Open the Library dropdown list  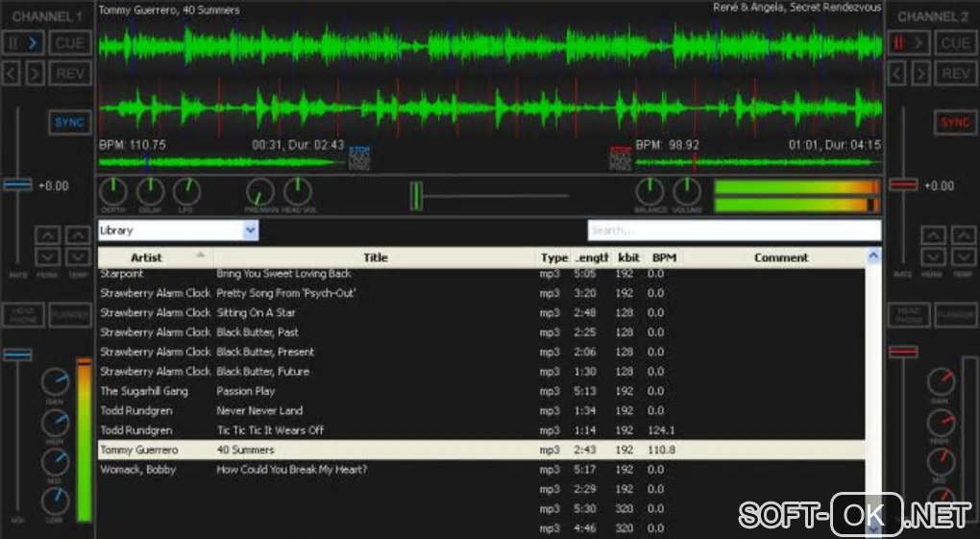pos(251,230)
